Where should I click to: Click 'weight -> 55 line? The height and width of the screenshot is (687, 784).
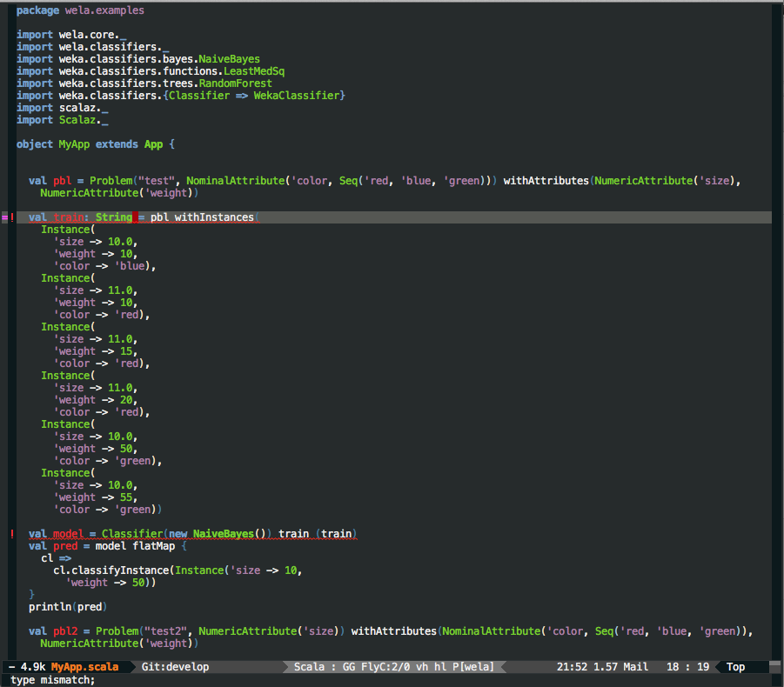click(x=96, y=497)
